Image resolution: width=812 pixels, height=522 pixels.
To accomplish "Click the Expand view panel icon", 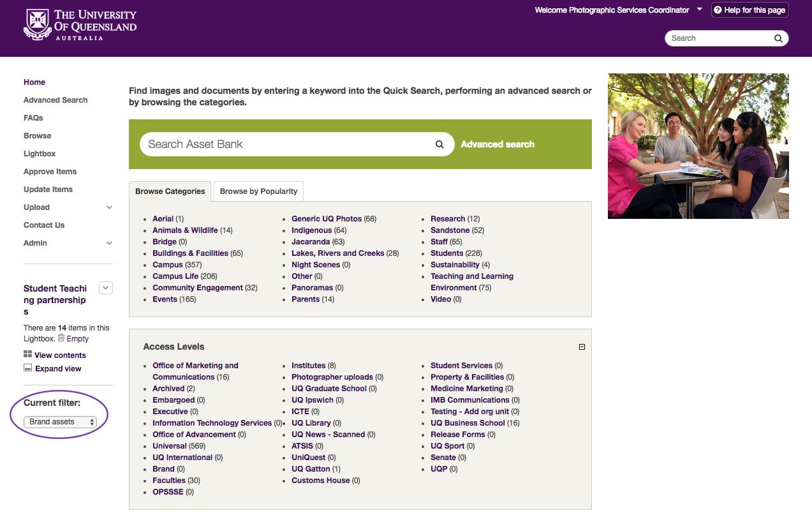I will pos(27,368).
